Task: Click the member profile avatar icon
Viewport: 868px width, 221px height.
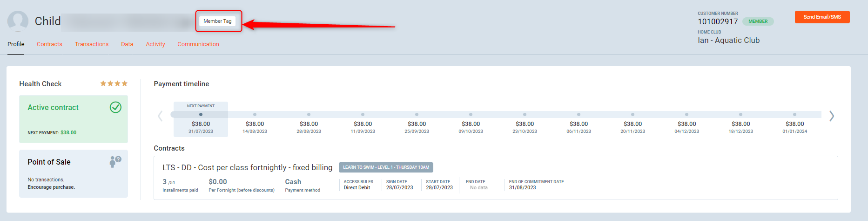Action: click(x=18, y=21)
